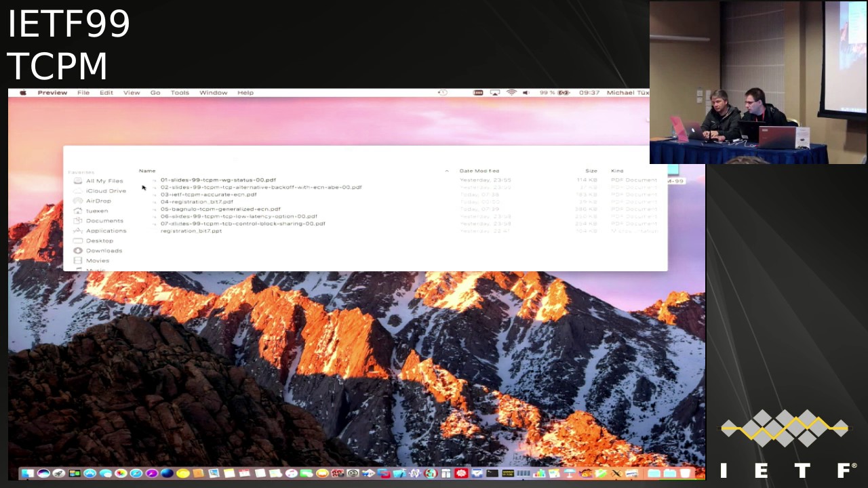This screenshot has width=868, height=488.
Task: Open Downloads in the sidebar
Action: [103, 251]
